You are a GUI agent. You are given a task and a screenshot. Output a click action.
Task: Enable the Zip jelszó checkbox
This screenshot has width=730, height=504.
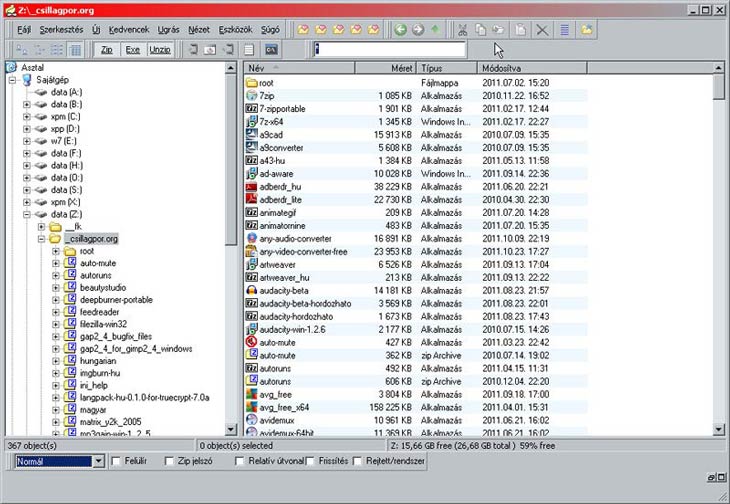pyautogui.click(x=169, y=461)
